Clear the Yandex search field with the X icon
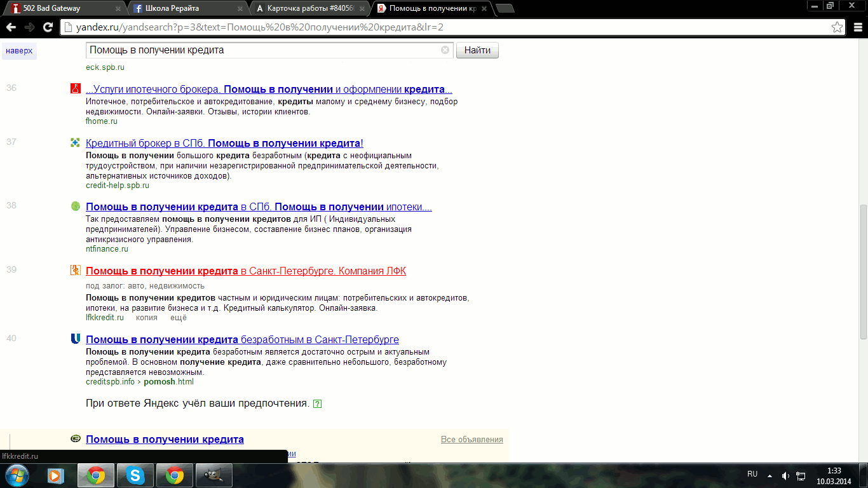Screen dimensions: 868x488 445,50
